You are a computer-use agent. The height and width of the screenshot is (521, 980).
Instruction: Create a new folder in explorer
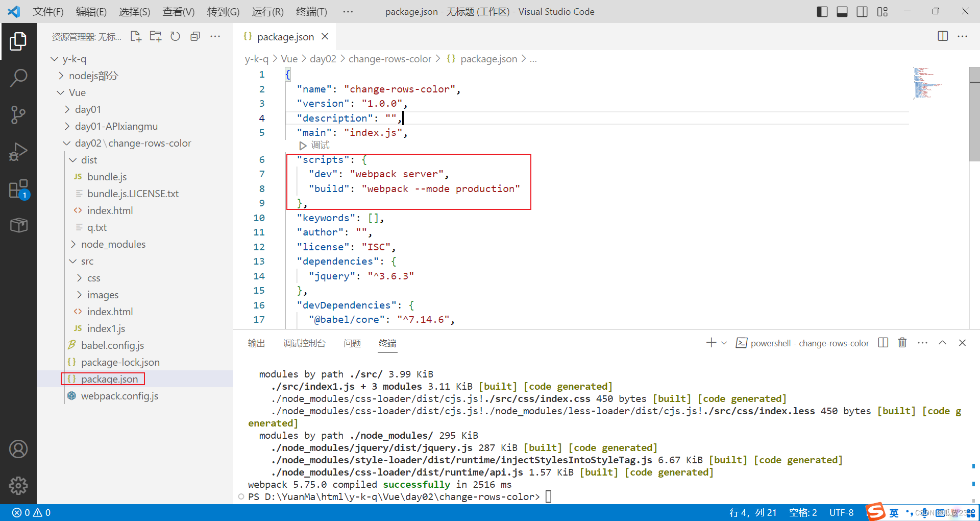click(x=156, y=36)
